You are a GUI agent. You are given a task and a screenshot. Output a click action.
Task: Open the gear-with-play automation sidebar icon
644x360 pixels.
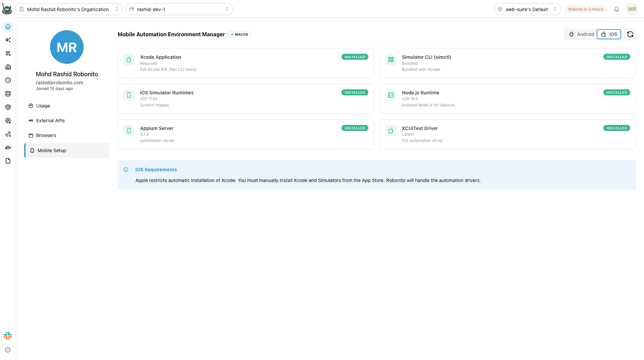coord(8,121)
